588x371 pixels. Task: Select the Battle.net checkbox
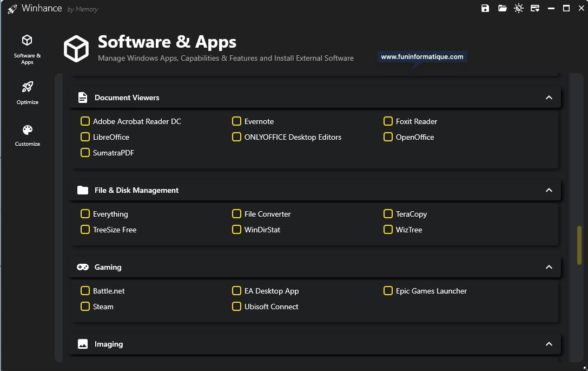(85, 291)
